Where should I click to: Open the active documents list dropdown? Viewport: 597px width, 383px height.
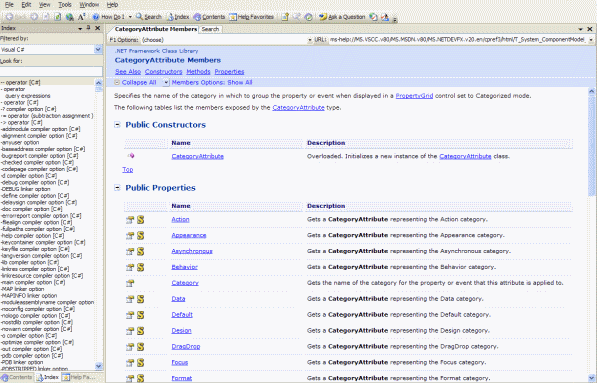[x=581, y=29]
